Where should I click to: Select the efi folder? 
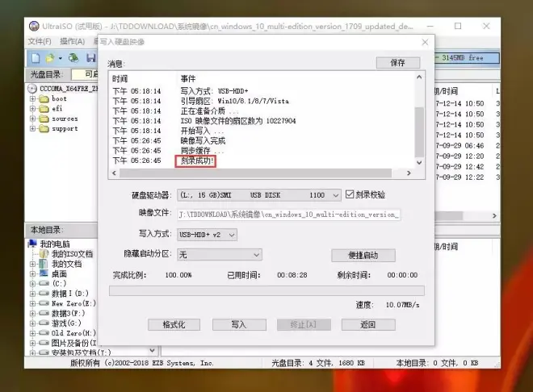pyautogui.click(x=52, y=109)
